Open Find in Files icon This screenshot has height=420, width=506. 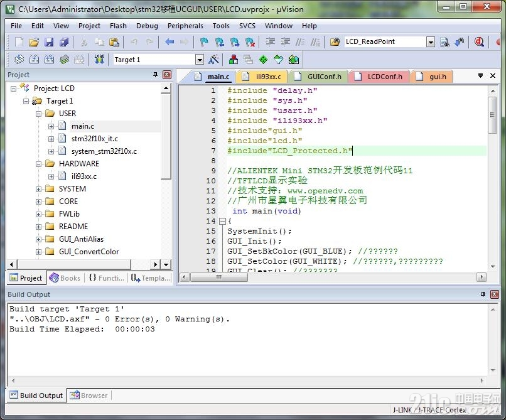click(335, 41)
